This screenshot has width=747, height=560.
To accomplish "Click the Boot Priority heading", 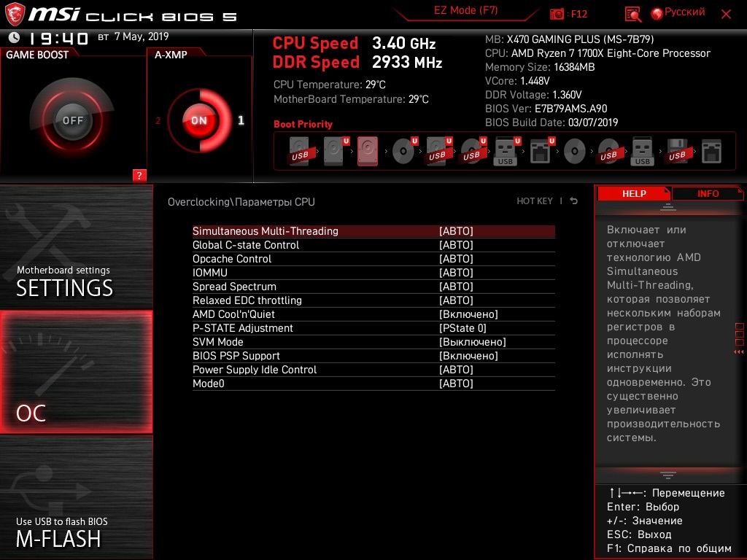I will [303, 124].
